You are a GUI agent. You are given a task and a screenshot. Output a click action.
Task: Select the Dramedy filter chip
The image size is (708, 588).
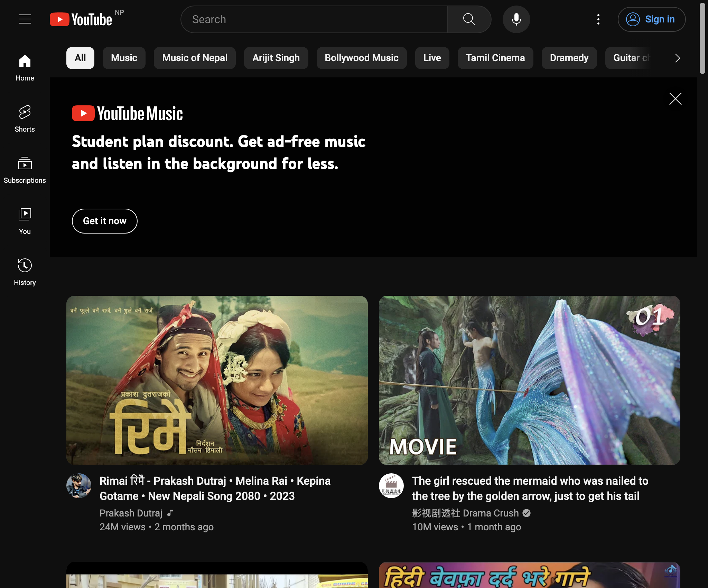click(x=569, y=58)
